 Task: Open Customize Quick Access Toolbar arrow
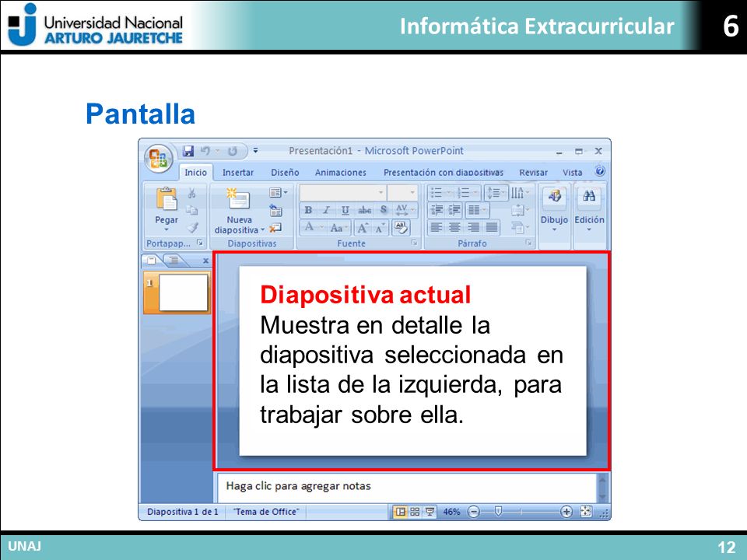tap(255, 150)
